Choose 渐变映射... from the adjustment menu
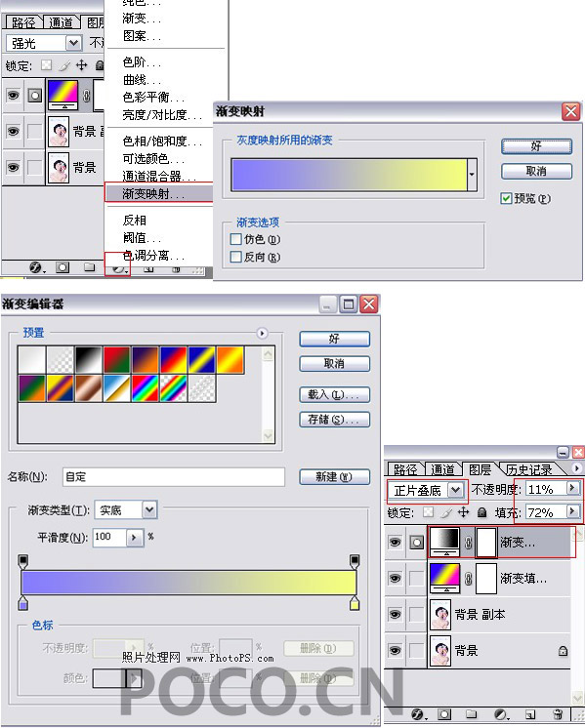 point(159,193)
